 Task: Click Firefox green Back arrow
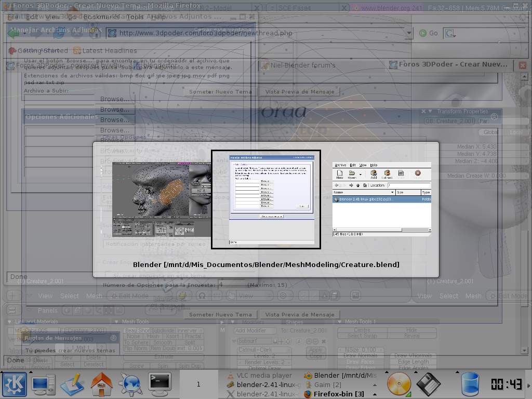[x=14, y=33]
